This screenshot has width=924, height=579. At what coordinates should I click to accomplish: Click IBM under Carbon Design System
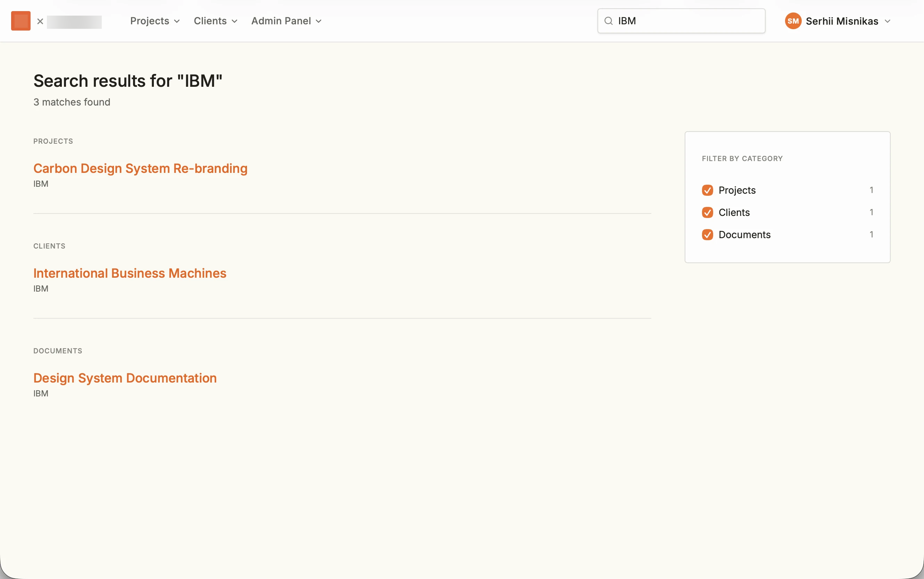41,184
